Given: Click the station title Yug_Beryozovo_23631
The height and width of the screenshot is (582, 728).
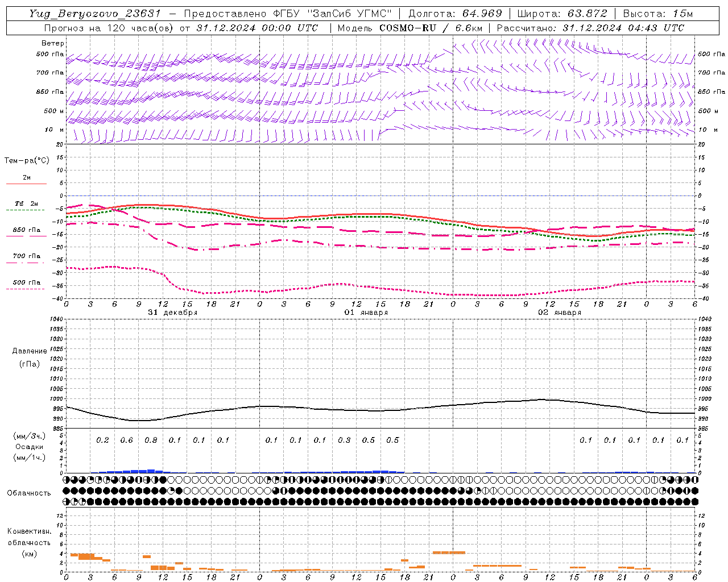Looking at the screenshot, I should pos(95,14).
